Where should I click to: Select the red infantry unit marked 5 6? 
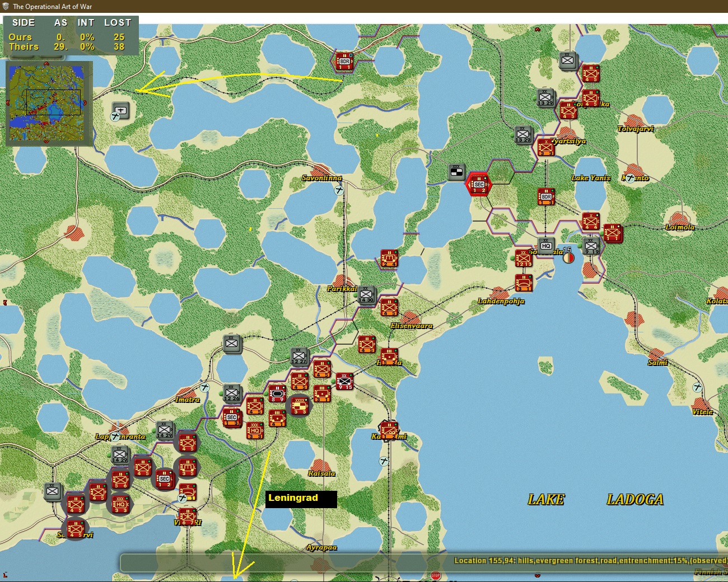click(x=120, y=480)
